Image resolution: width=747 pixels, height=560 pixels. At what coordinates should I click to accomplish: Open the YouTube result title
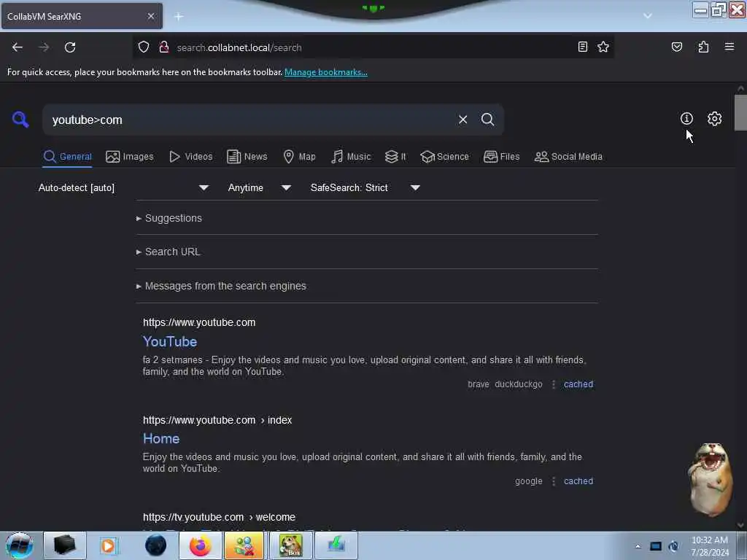pyautogui.click(x=170, y=341)
